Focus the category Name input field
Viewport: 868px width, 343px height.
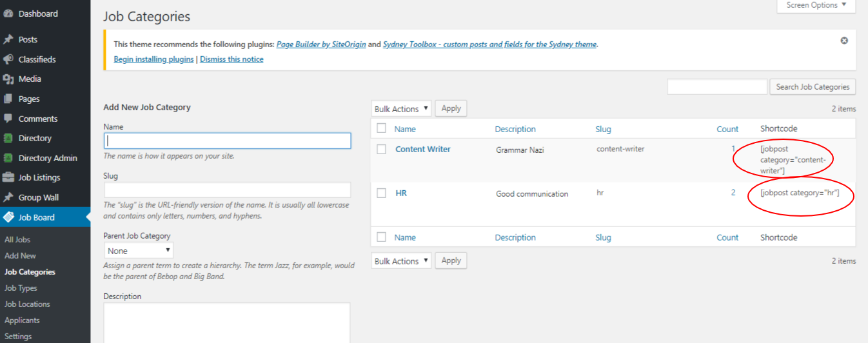tap(228, 141)
